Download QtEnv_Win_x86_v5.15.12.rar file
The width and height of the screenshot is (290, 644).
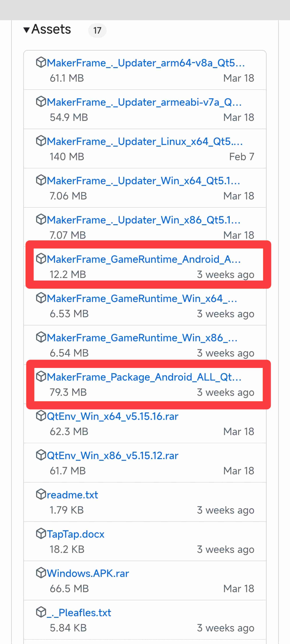[113, 455]
